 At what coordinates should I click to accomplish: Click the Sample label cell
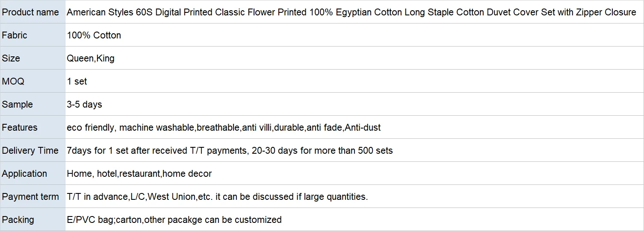(x=17, y=105)
